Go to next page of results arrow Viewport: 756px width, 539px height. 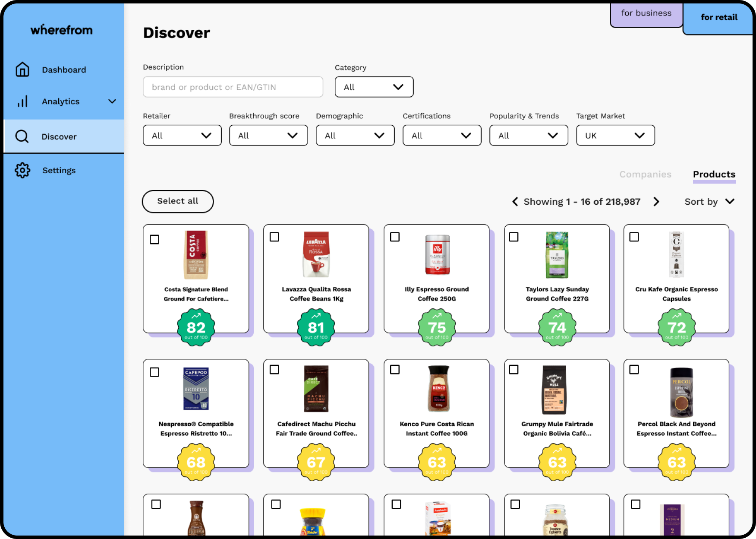click(x=656, y=202)
